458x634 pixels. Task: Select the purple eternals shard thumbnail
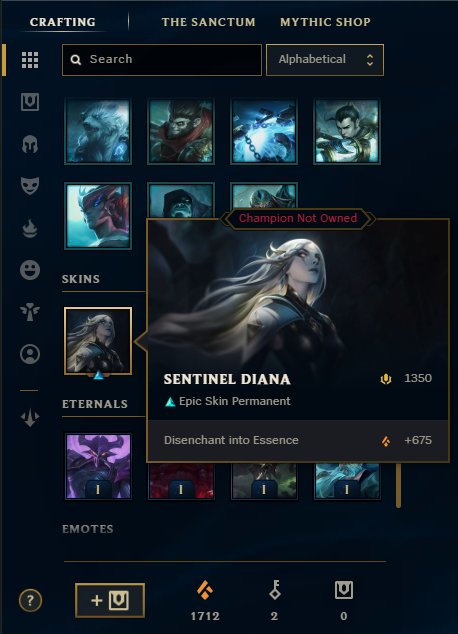click(98, 466)
